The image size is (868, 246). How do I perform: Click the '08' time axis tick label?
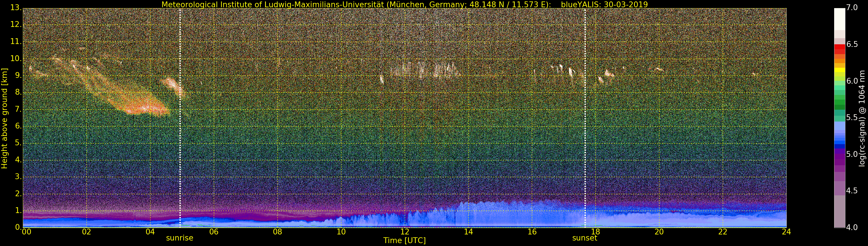[277, 232]
